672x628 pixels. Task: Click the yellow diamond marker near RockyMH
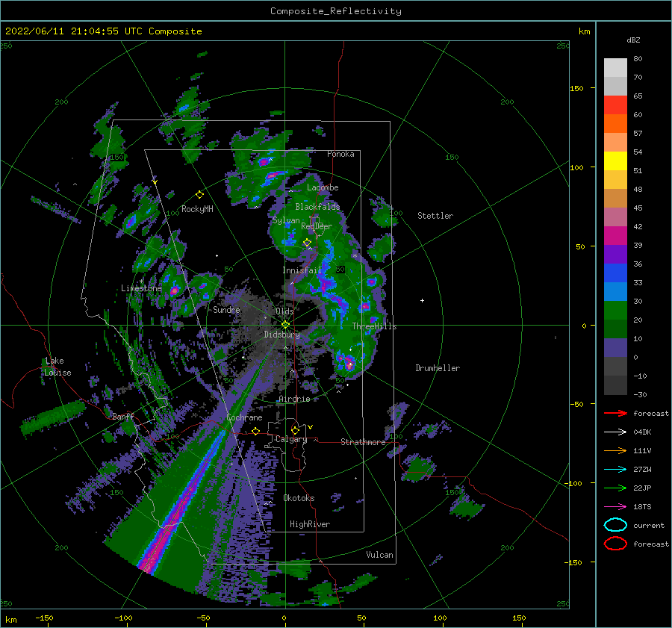click(199, 195)
